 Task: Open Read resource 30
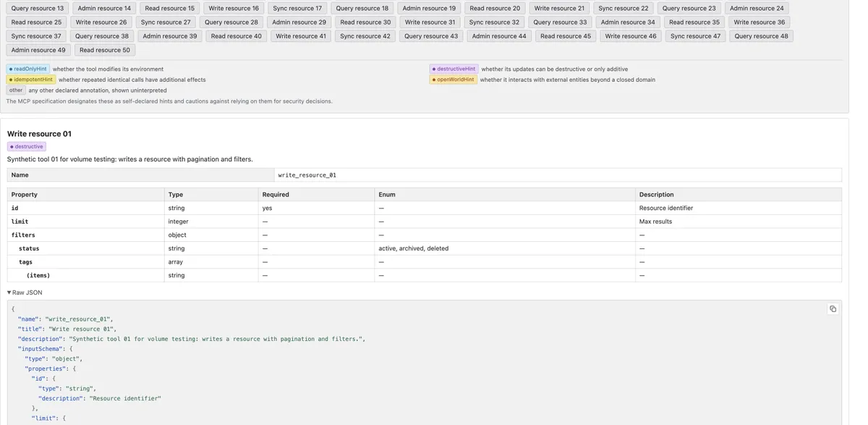pyautogui.click(x=365, y=22)
